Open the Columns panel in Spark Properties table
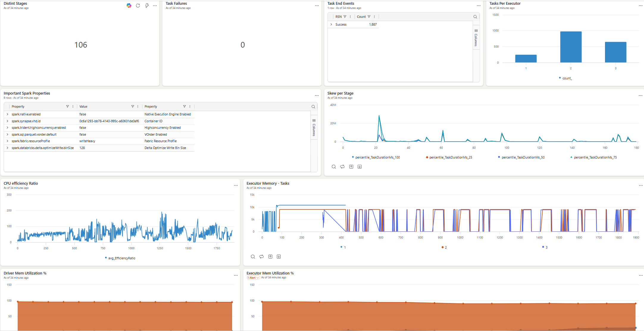The image size is (644, 331). 314,127
